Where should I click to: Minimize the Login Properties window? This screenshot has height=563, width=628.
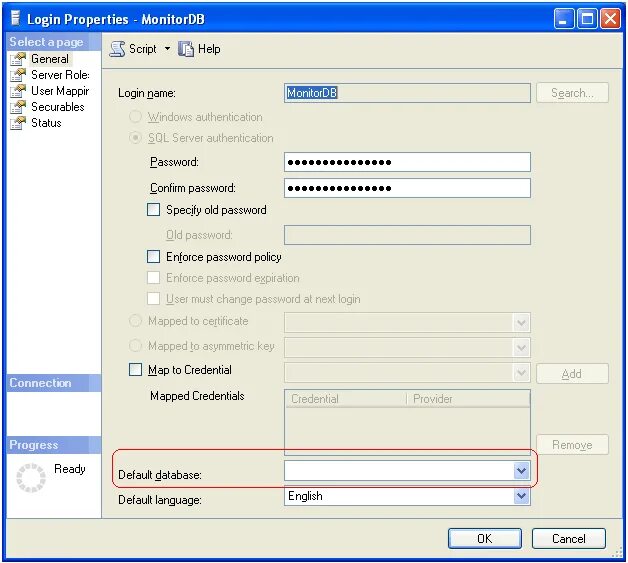click(x=564, y=18)
